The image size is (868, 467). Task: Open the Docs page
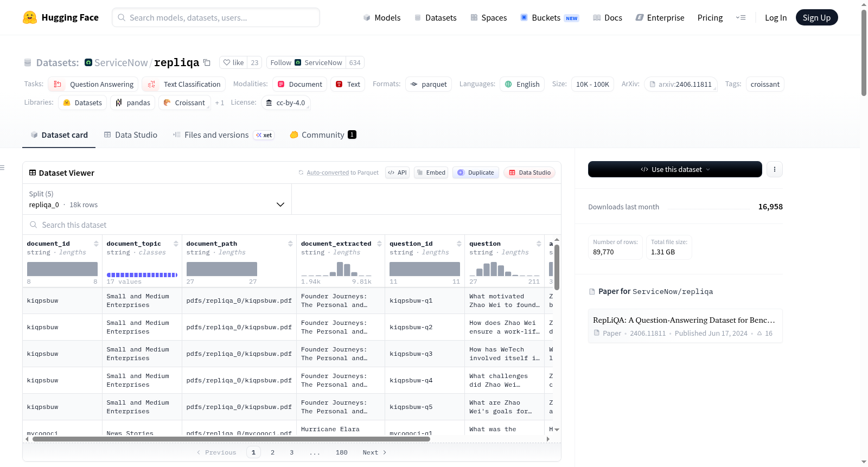[608, 17]
